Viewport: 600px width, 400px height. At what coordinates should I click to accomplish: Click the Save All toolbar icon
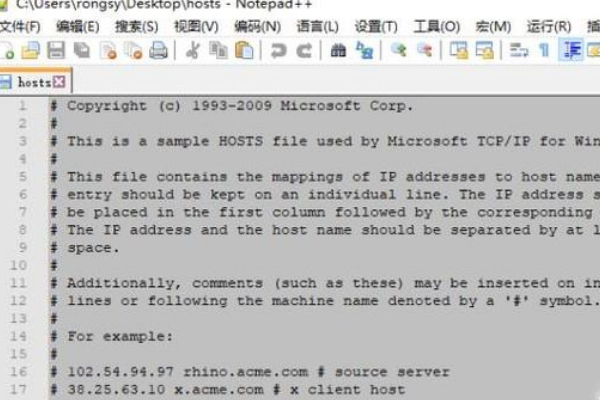coord(82,50)
